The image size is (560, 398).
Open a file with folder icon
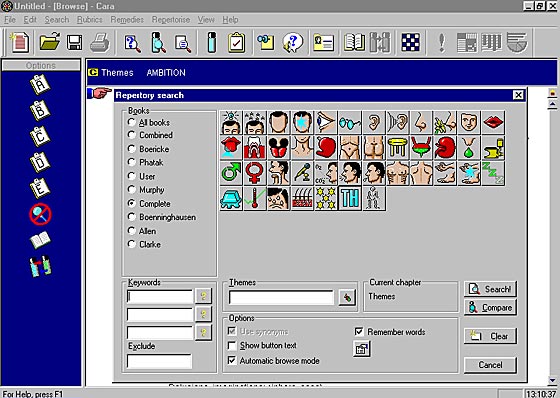[x=50, y=42]
